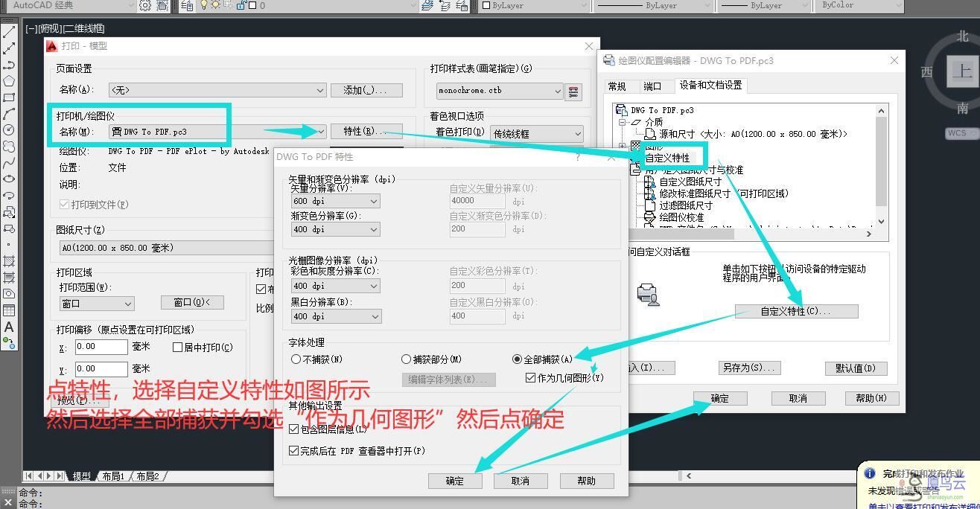980x509 pixels.
Task: Select the Revision cloud tool
Action: click(x=9, y=147)
